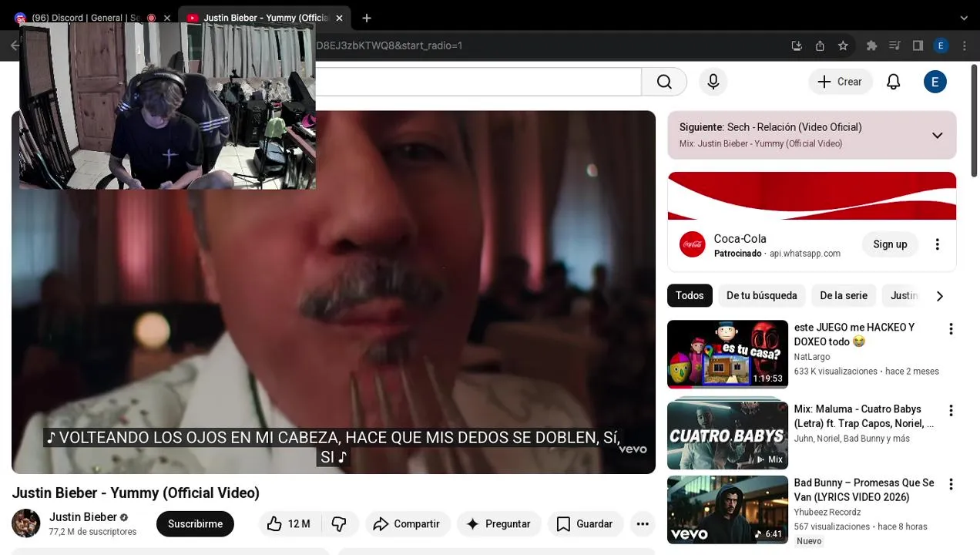Open Justin Bieber's channel avatar

coord(25,523)
